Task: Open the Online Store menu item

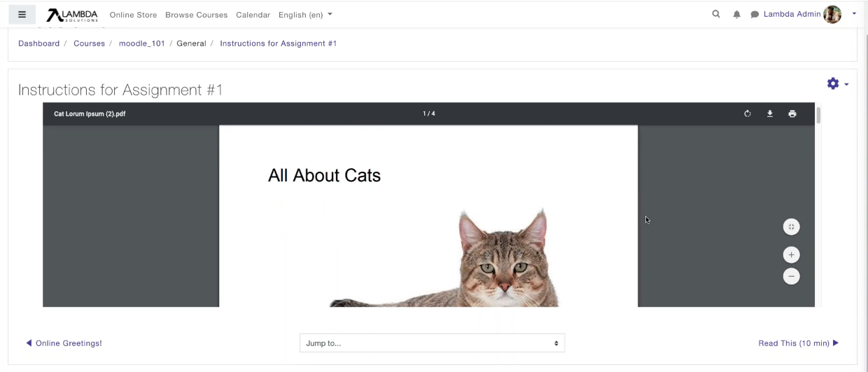Action: coord(133,15)
